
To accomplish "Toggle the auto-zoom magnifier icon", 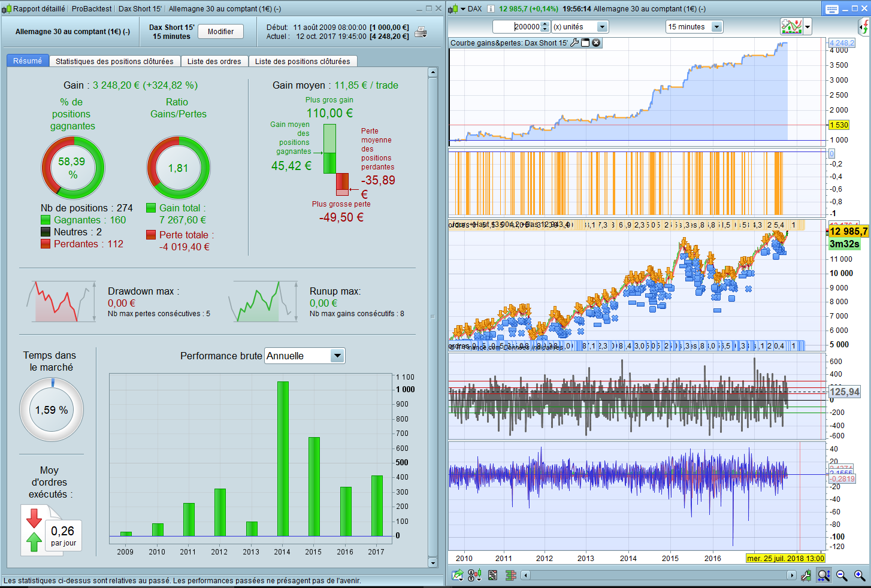I will pos(824,575).
